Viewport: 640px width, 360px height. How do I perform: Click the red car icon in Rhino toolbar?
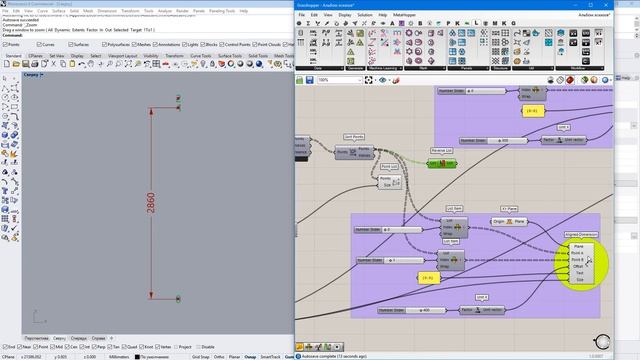point(166,64)
